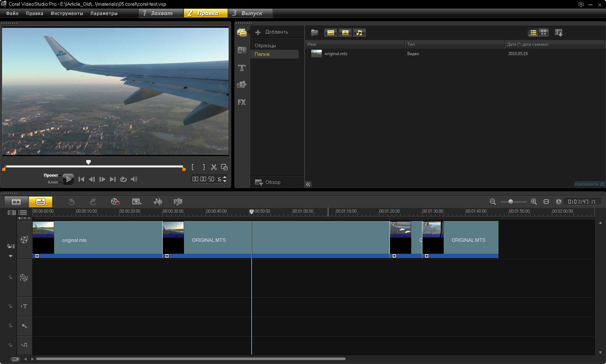606x364 pixels.
Task: Open the AB transitions library
Action: pos(242,50)
